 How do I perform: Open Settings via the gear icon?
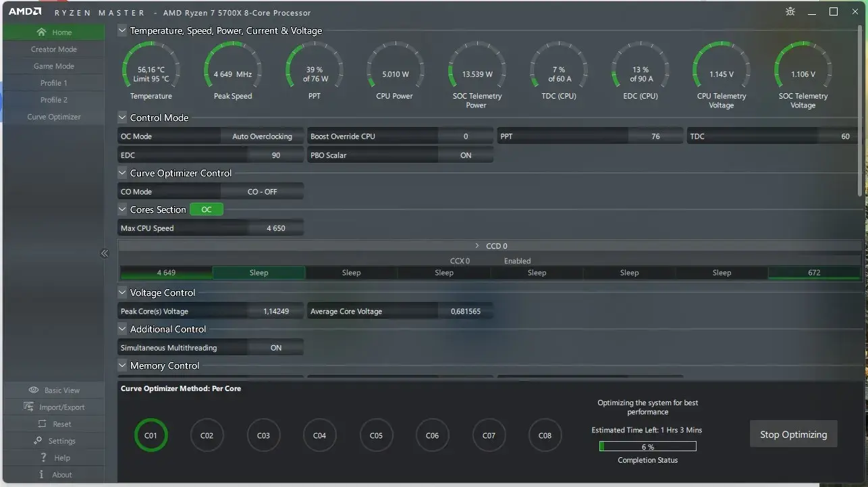pyautogui.click(x=37, y=441)
